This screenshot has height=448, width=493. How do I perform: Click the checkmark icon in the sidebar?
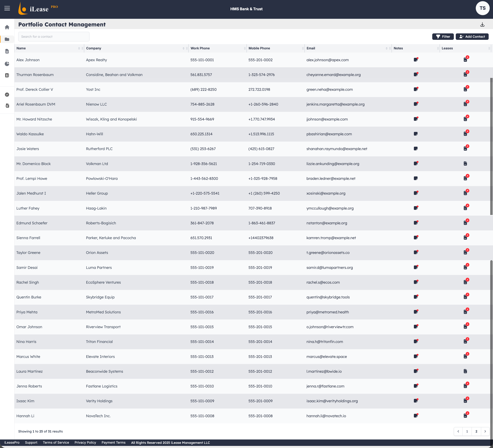pyautogui.click(x=7, y=95)
